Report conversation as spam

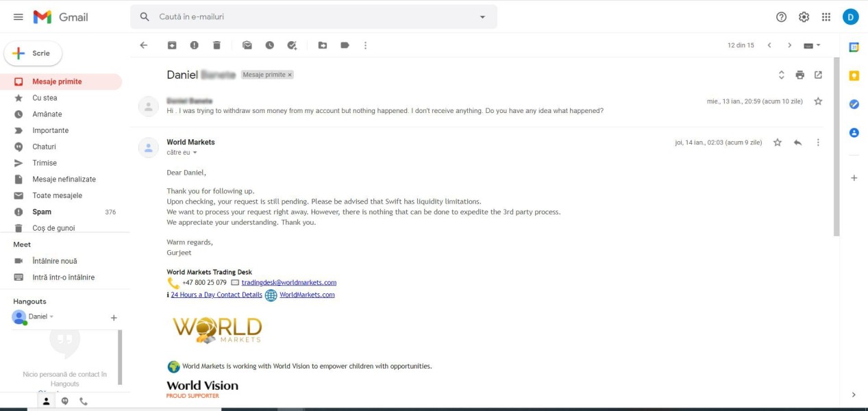pyautogui.click(x=195, y=45)
